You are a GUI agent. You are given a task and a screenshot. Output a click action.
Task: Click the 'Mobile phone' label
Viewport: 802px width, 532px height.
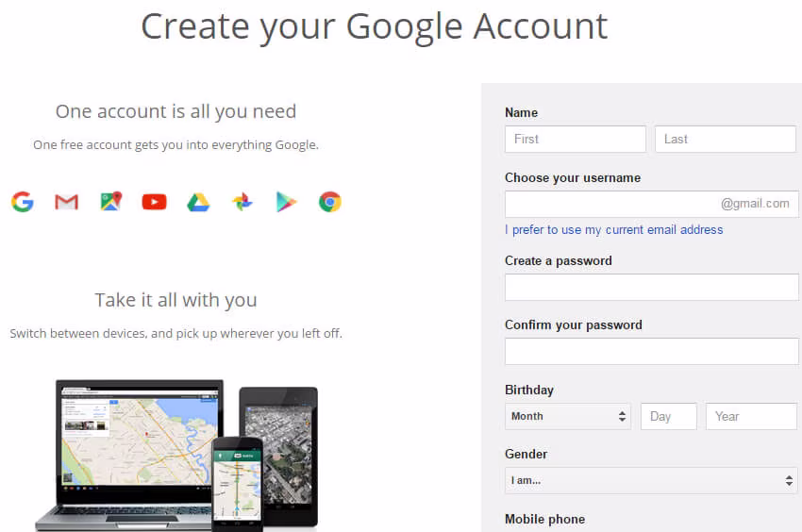(544, 519)
